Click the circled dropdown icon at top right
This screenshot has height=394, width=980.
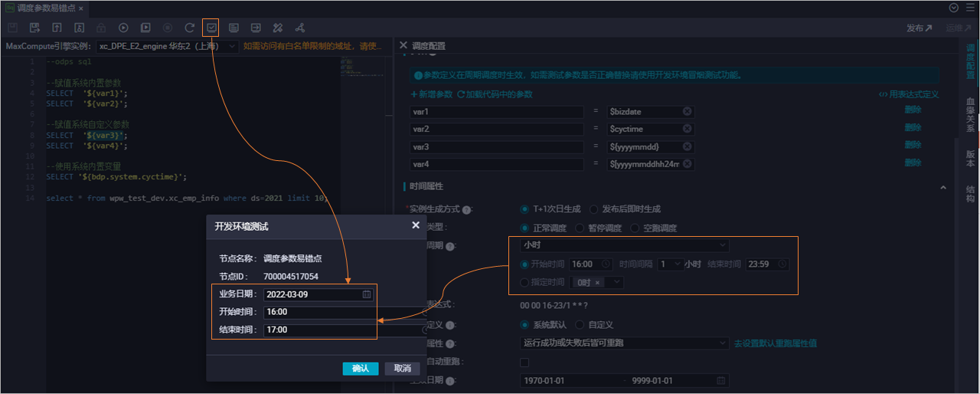(954, 8)
